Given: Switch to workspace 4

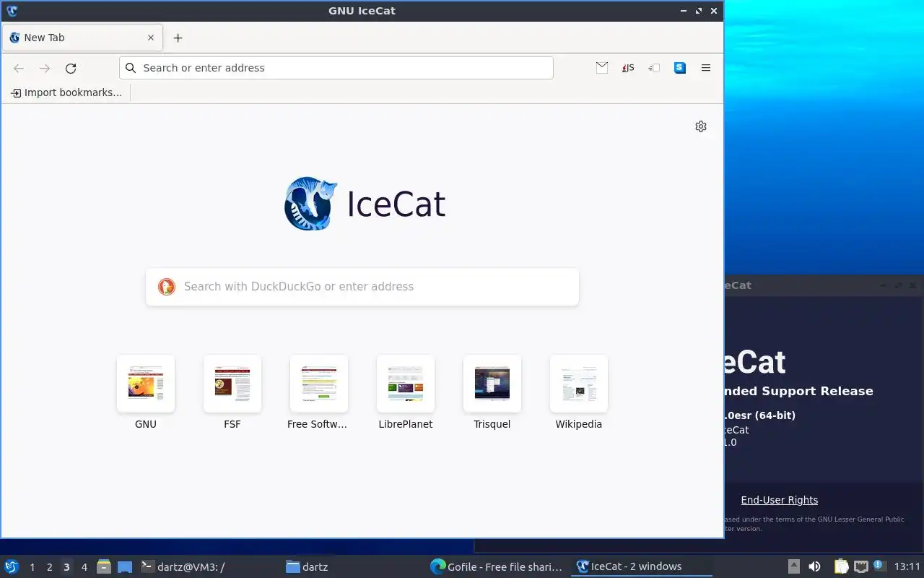Looking at the screenshot, I should click(x=84, y=567).
